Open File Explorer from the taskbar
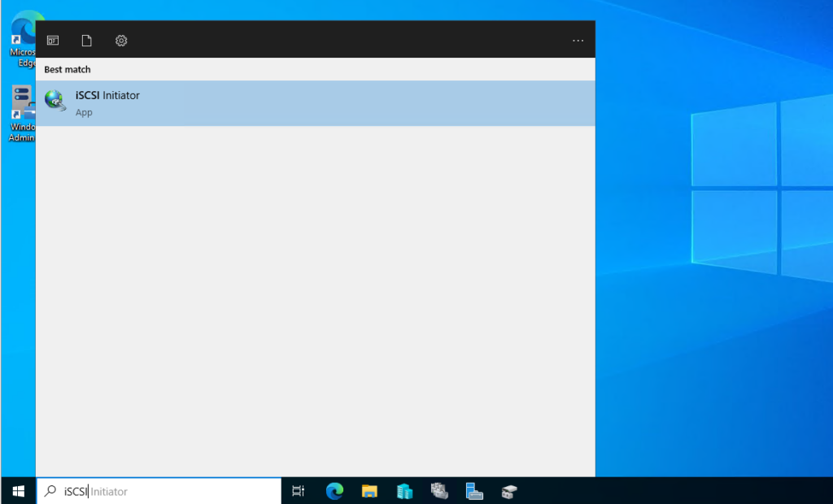This screenshot has width=833, height=504. tap(369, 491)
